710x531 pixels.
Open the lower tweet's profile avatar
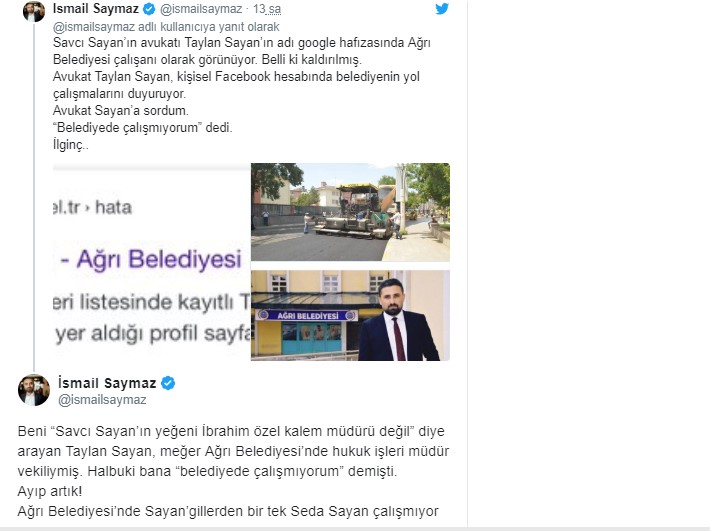(34, 390)
